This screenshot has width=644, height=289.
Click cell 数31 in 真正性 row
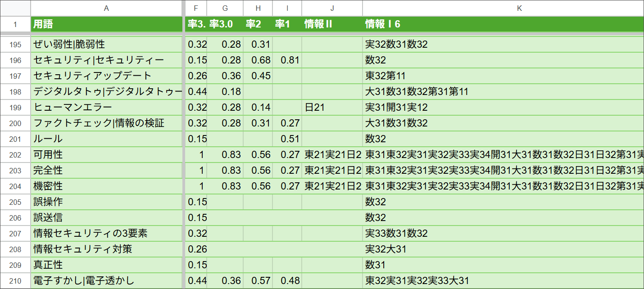tap(503, 265)
